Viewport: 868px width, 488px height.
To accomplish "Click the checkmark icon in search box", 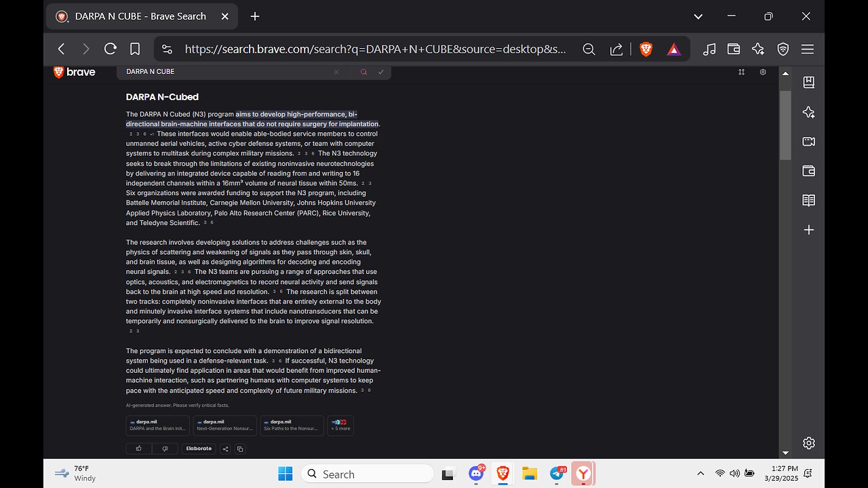I will 381,72.
